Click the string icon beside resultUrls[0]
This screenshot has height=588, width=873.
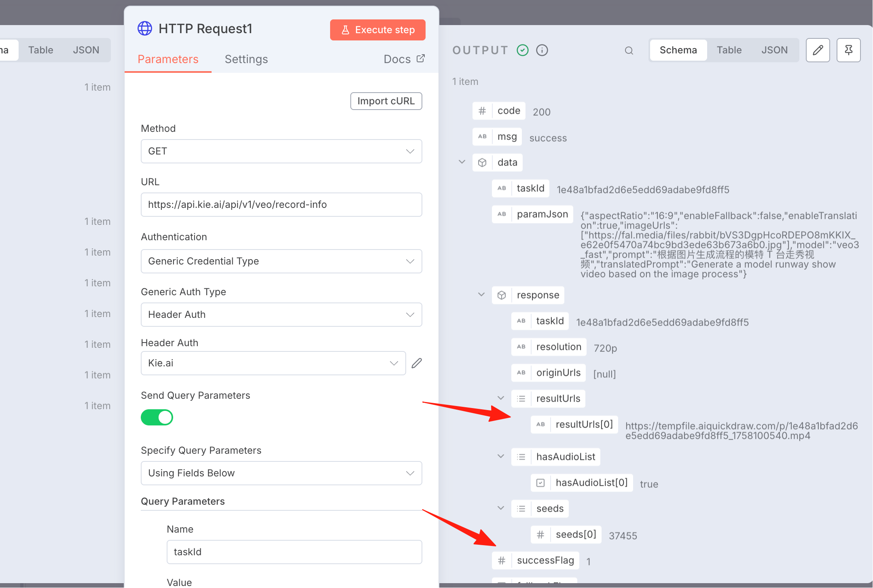coord(540,425)
